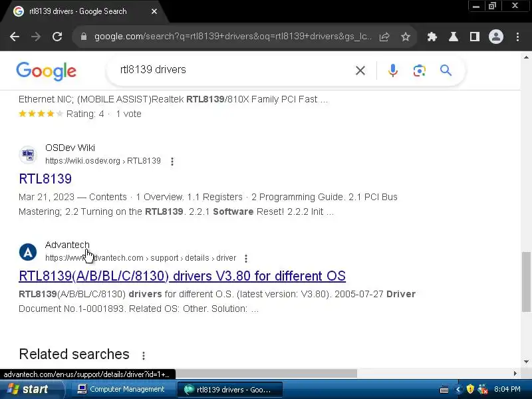
Task: Open the on-screen keyboard tray icon
Action: coord(444,390)
